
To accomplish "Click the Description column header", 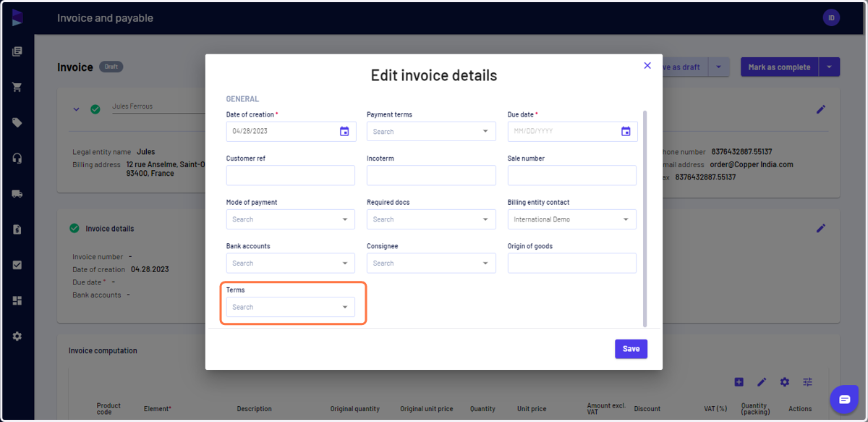I will tap(254, 409).
